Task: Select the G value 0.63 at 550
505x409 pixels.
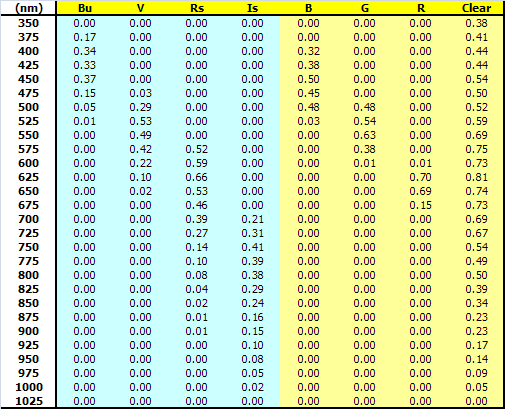Action: (365, 135)
